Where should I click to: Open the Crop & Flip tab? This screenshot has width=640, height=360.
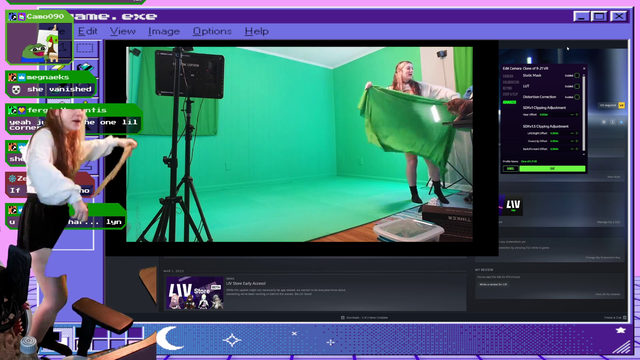pyautogui.click(x=510, y=94)
